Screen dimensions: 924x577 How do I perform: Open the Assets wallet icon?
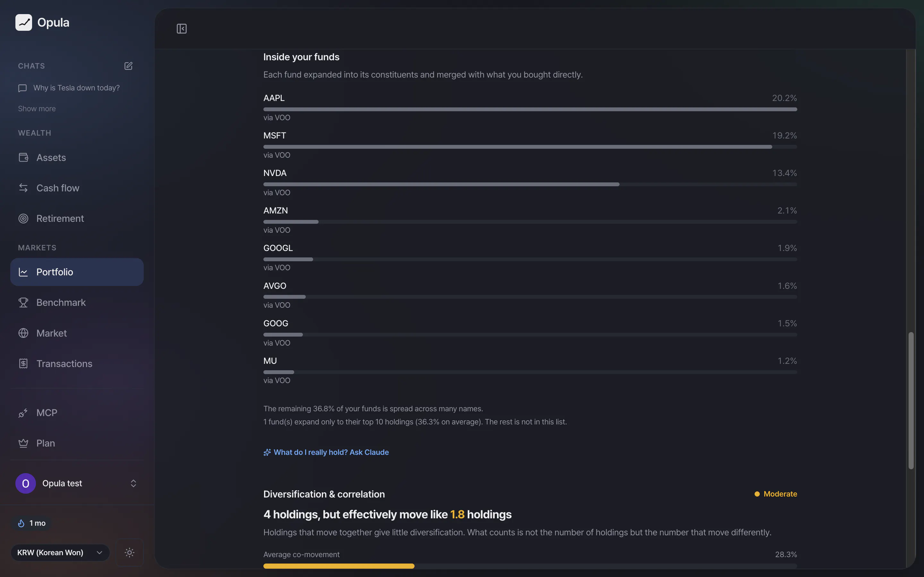tap(23, 157)
